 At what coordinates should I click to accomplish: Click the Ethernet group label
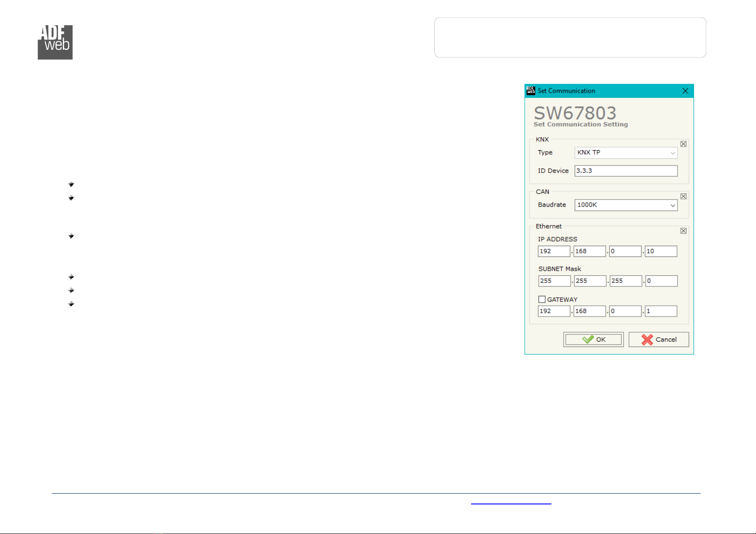click(548, 226)
